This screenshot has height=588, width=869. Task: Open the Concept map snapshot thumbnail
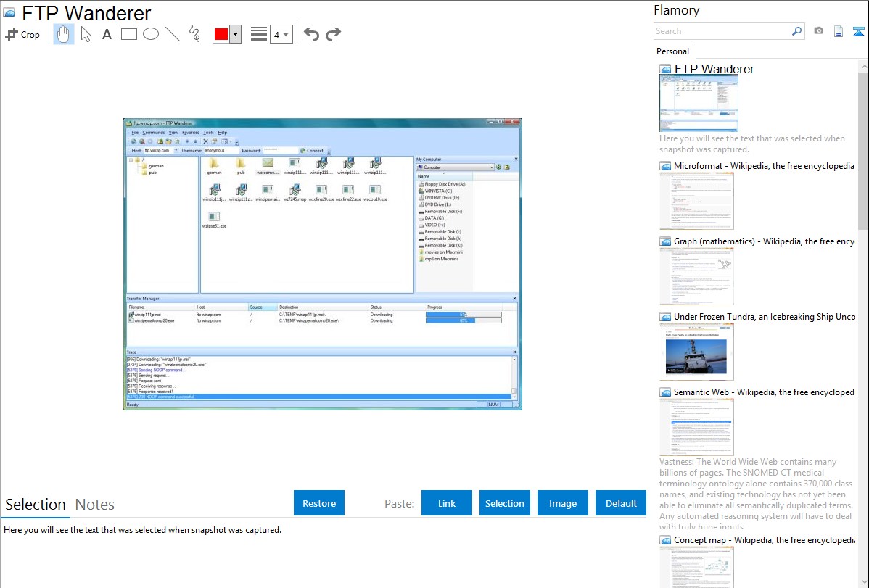696,567
